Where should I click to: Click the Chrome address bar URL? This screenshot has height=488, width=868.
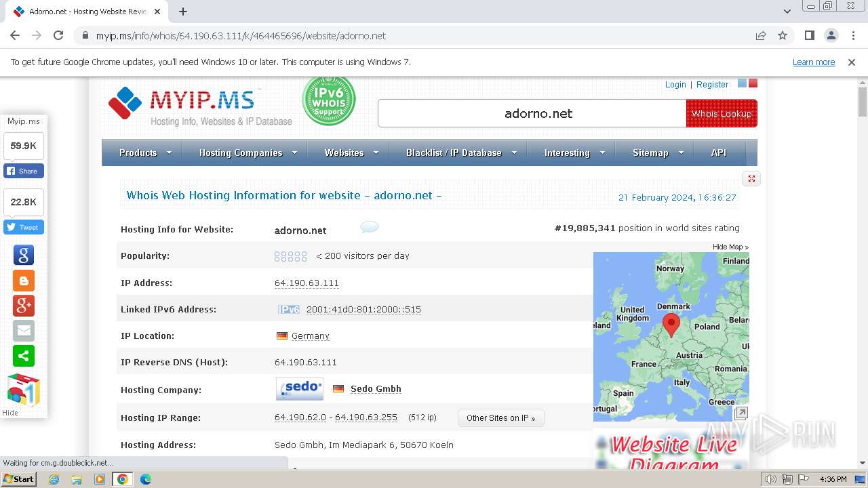tap(241, 35)
